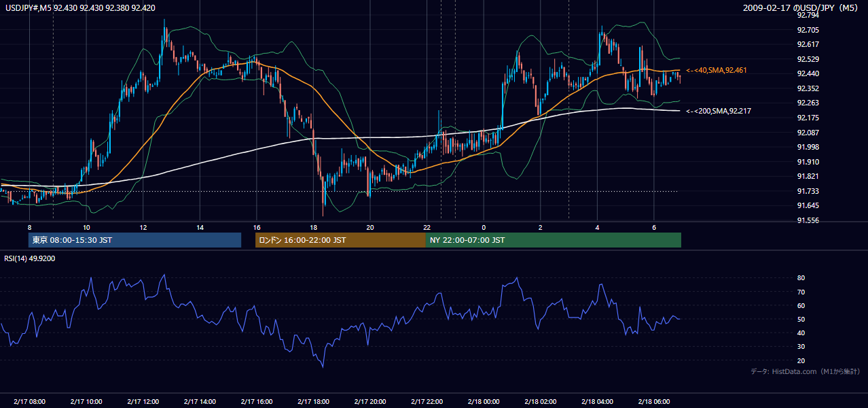Viewport: 868px width, 408px height.
Task: Click hour label 18 on the price chart axis
Action: tap(313, 227)
